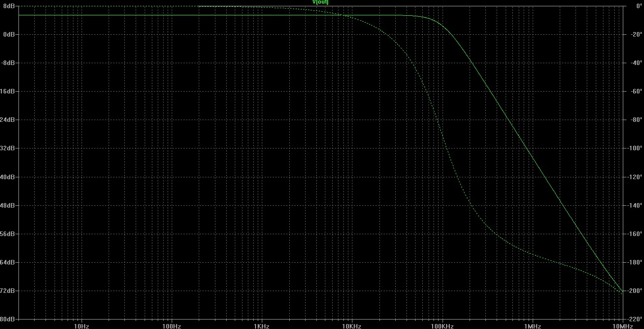Click the 100KHz frequency axis label
The width and height of the screenshot is (644, 329).
(442, 326)
